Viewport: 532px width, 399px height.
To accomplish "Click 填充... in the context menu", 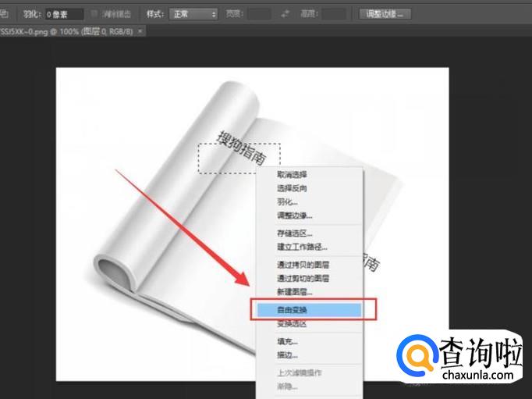I will (287, 342).
